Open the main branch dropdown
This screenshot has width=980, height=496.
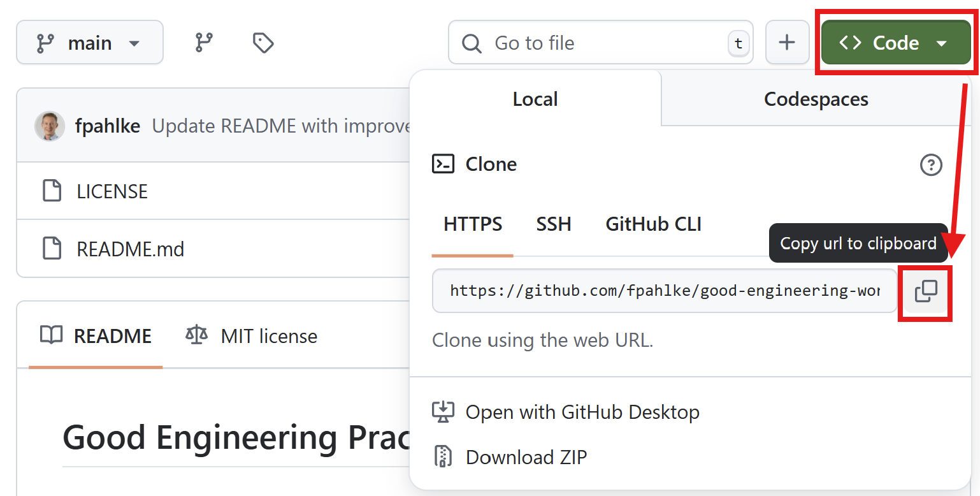89,43
